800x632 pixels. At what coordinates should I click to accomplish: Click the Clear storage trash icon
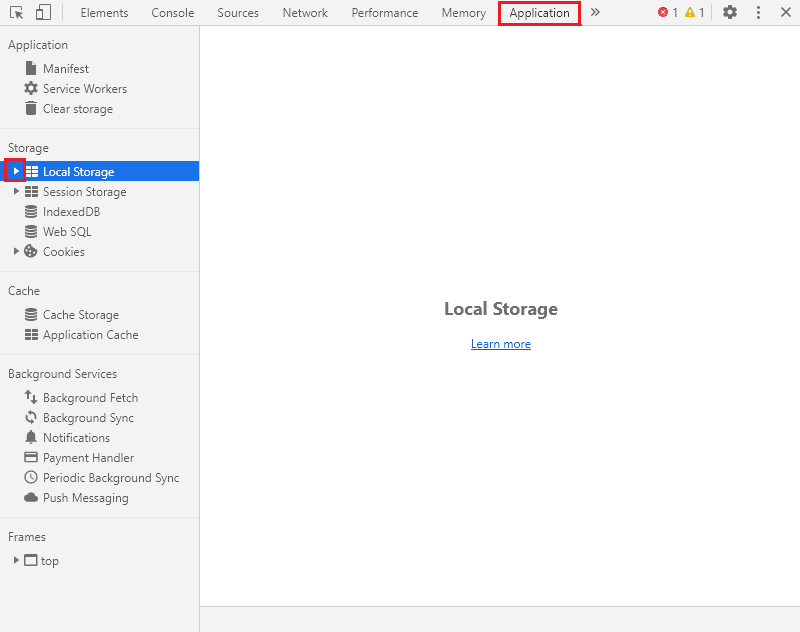(31, 109)
